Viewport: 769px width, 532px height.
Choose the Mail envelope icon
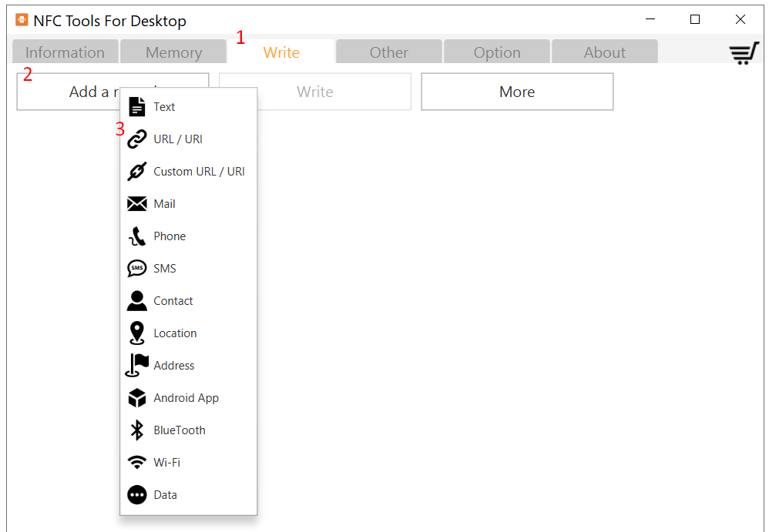click(137, 204)
